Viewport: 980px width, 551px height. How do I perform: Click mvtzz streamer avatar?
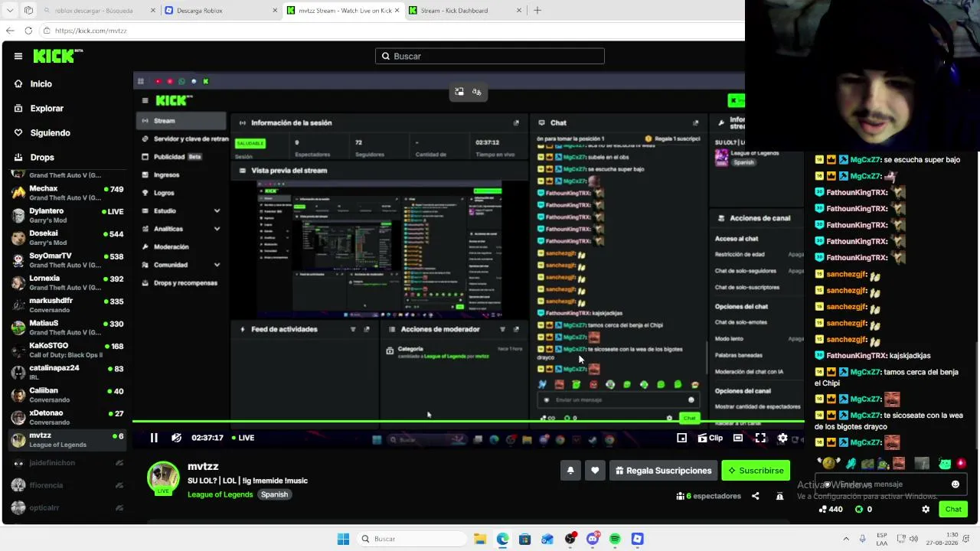click(163, 478)
